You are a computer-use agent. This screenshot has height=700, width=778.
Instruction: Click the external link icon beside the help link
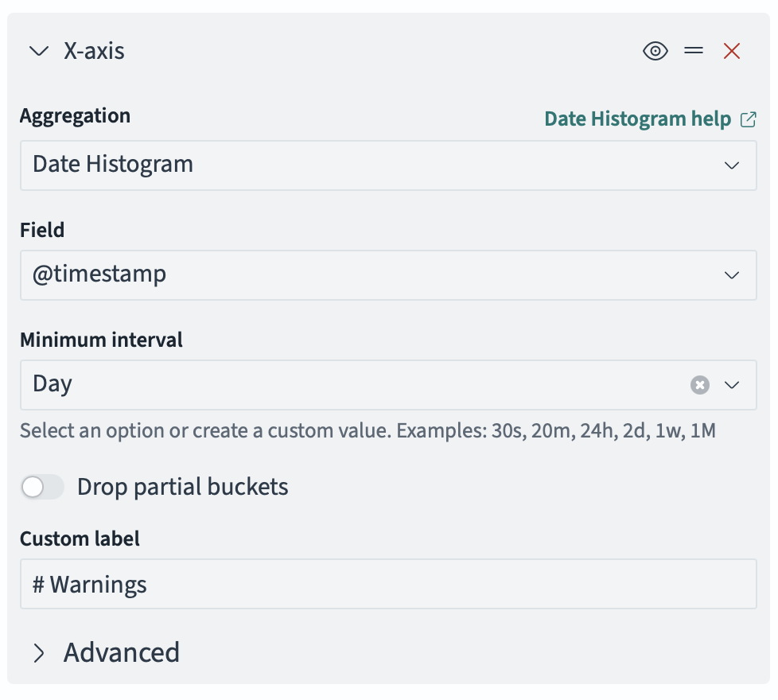pos(749,119)
